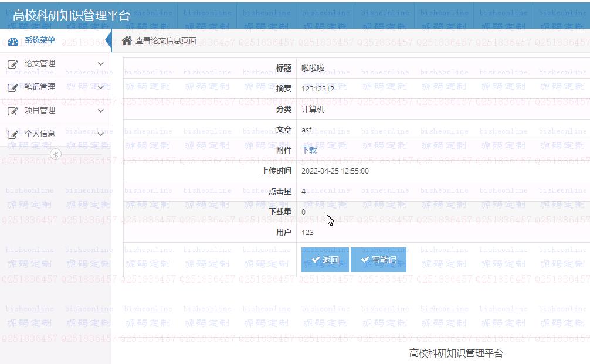Click the title value 啦啦啦

[313, 68]
